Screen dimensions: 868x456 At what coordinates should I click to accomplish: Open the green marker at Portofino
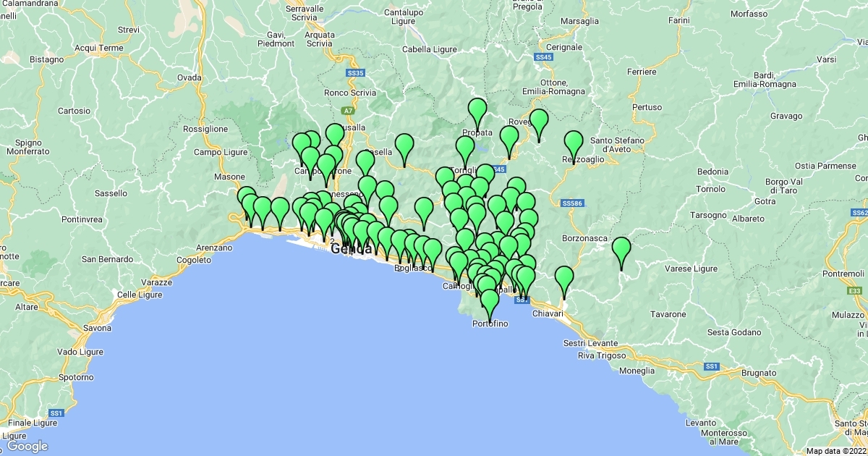(490, 303)
